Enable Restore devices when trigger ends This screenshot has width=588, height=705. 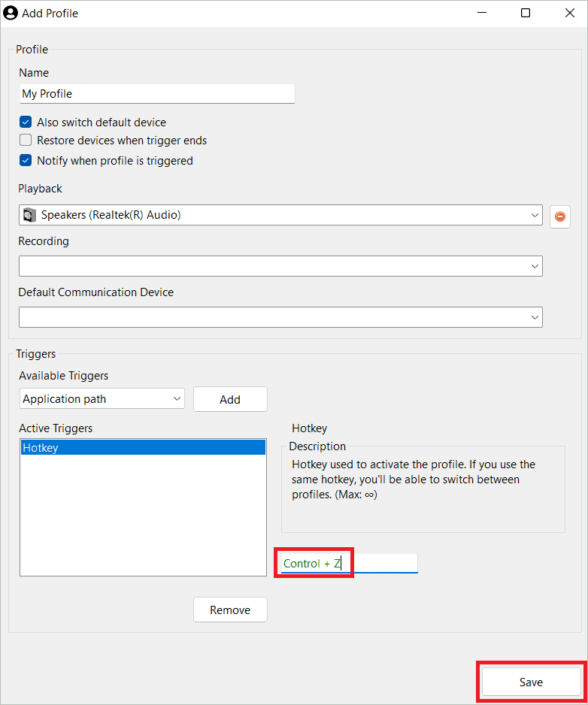point(26,141)
